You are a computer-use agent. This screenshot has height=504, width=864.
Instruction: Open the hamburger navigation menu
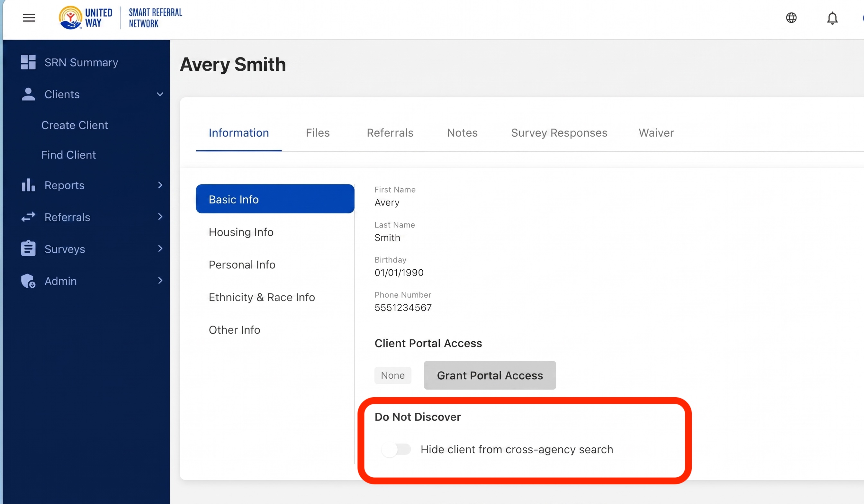(x=29, y=17)
